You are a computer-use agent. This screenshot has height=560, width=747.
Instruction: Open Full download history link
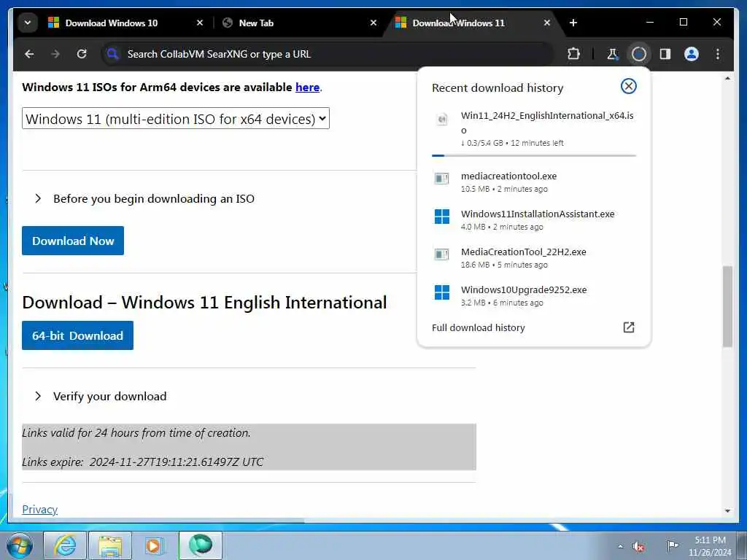point(479,327)
